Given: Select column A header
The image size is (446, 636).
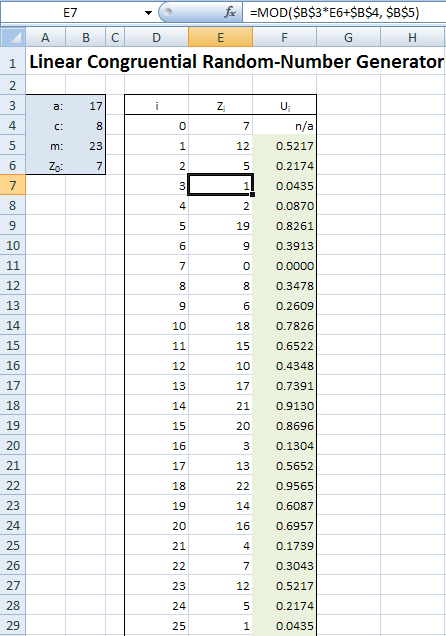Looking at the screenshot, I should pyautogui.click(x=45, y=38).
